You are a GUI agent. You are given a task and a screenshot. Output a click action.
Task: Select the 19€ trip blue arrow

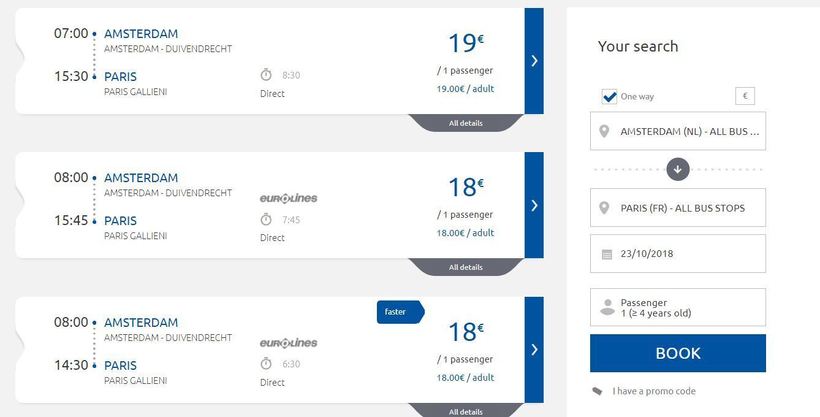point(534,61)
